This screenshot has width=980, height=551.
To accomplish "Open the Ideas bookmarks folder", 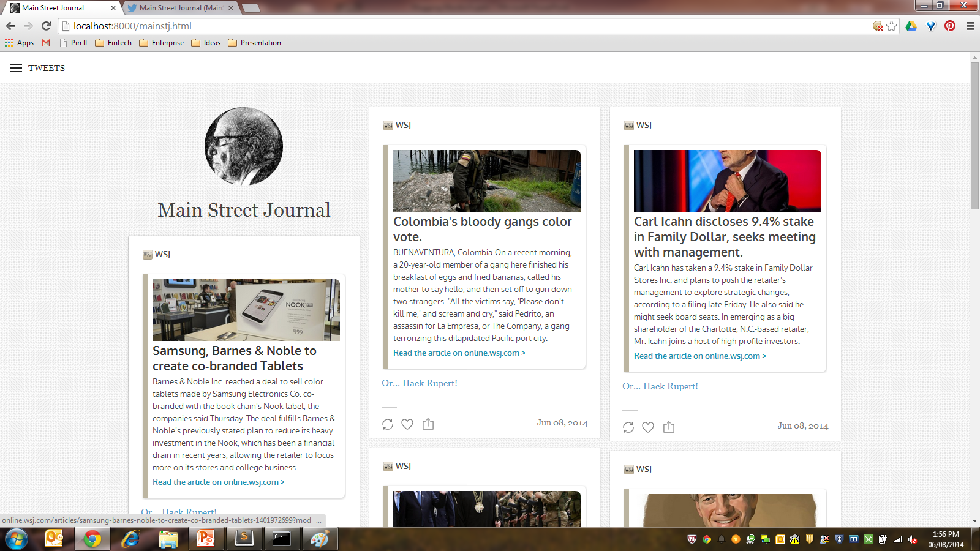I will click(206, 43).
